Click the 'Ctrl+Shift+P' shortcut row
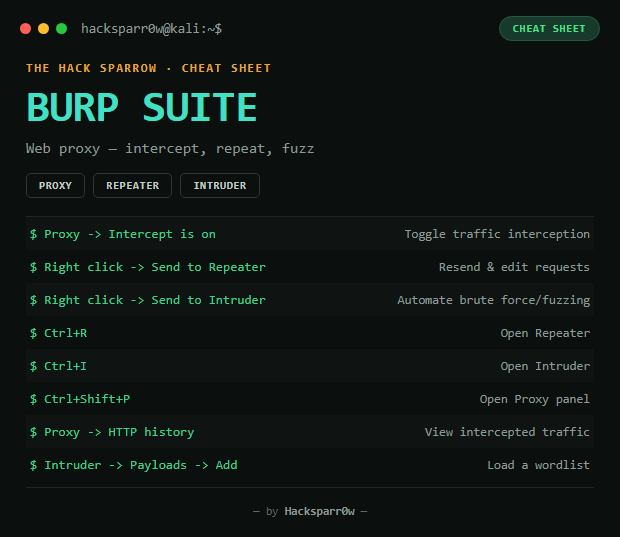 point(310,399)
